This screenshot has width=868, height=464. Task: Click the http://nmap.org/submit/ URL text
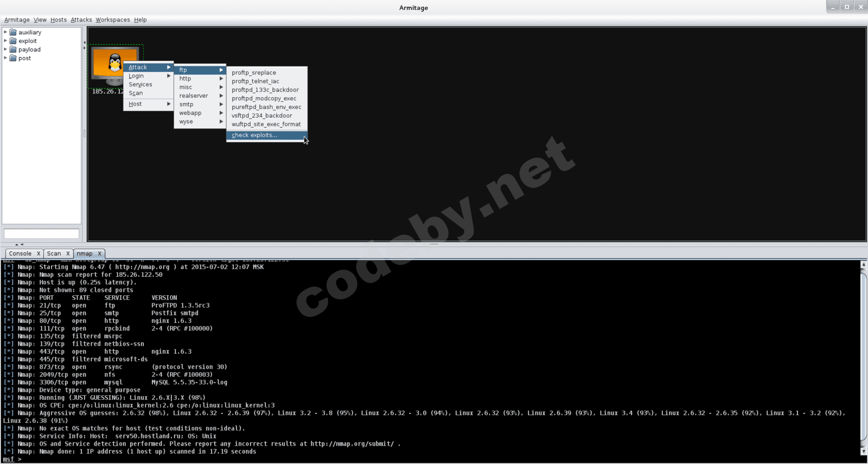pyautogui.click(x=352, y=444)
